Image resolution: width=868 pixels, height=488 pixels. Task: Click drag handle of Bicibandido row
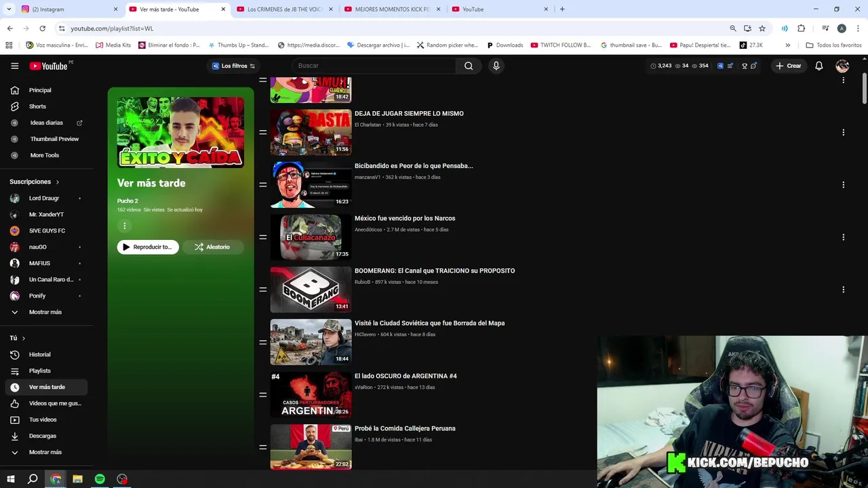coord(262,184)
